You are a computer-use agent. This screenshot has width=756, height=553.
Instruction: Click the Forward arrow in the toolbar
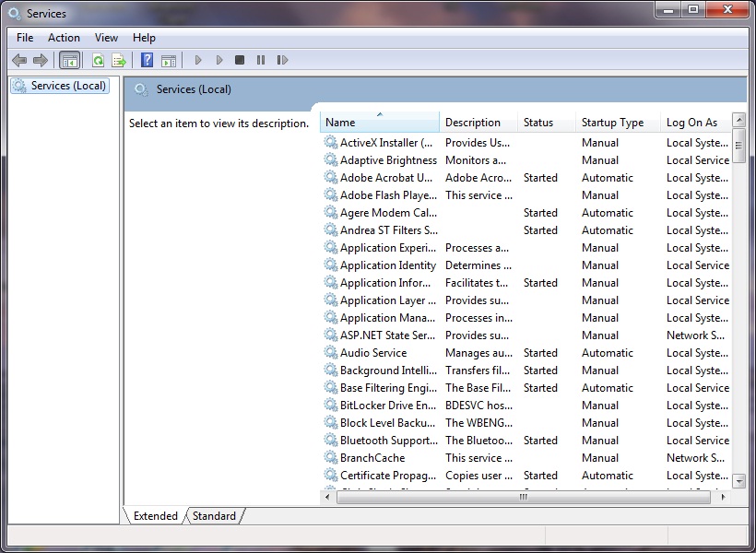[x=41, y=61]
